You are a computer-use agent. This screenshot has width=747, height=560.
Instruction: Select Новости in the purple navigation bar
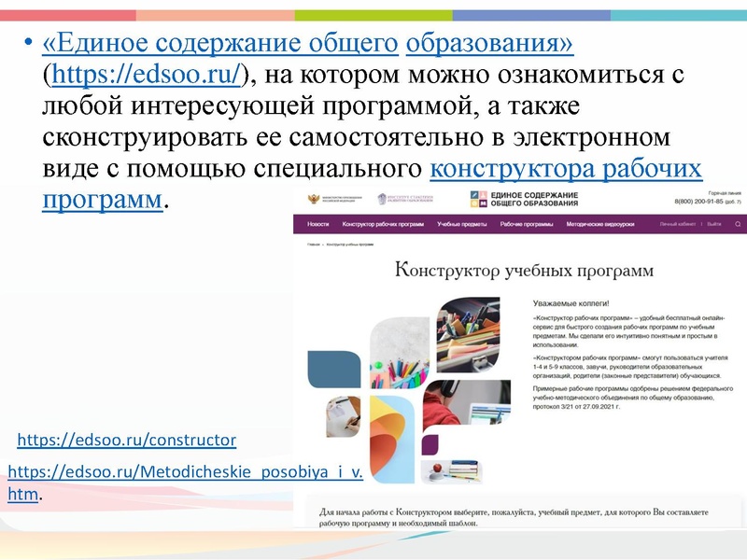318,225
